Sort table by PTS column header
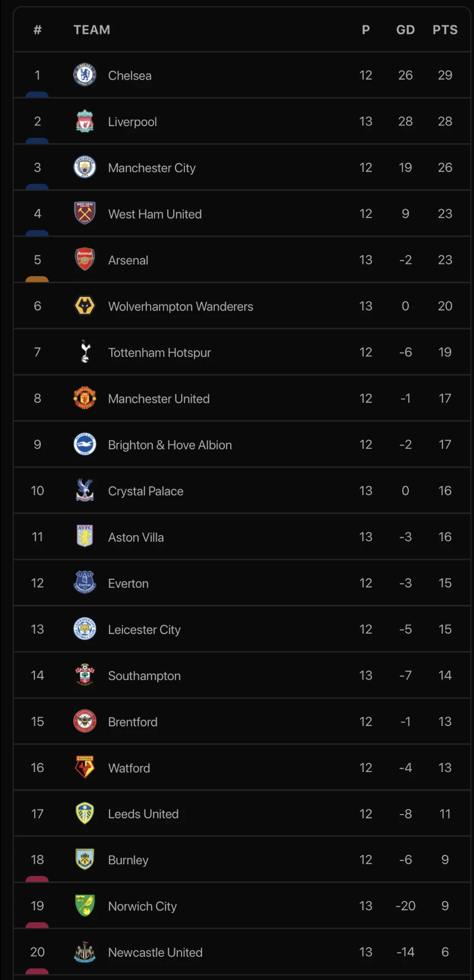 (445, 30)
